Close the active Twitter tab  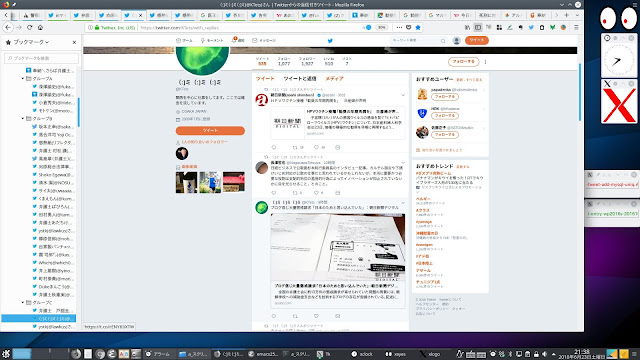point(140,15)
